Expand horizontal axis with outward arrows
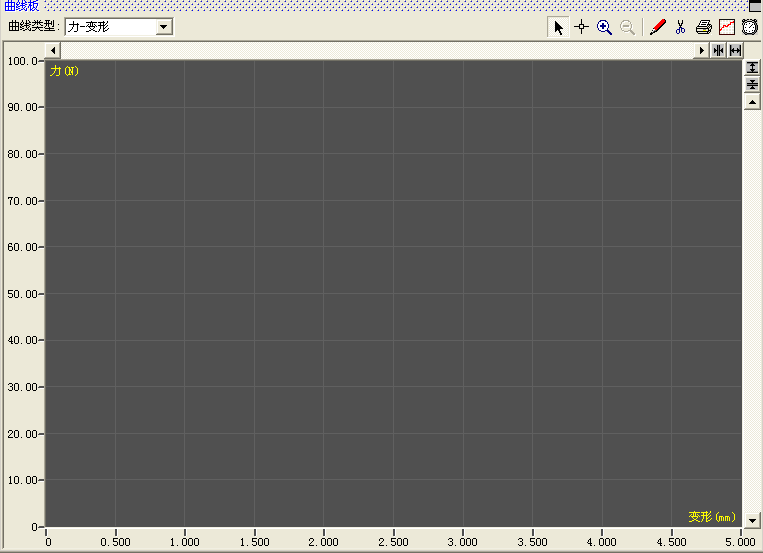The height and width of the screenshot is (553, 763). (x=735, y=51)
